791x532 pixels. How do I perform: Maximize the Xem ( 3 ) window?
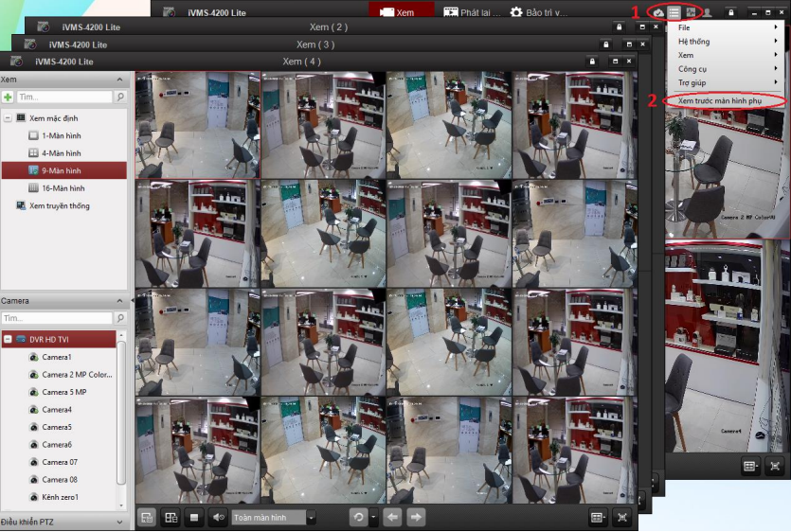tap(629, 44)
